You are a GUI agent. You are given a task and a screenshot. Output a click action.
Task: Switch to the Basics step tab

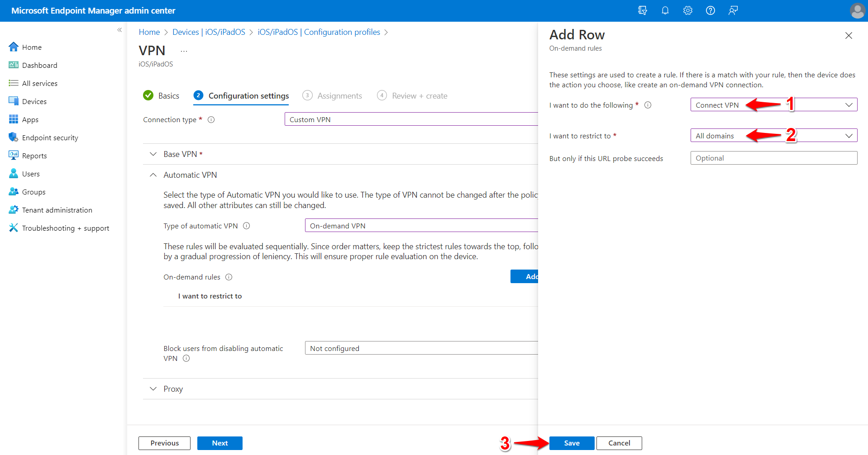pyautogui.click(x=161, y=96)
